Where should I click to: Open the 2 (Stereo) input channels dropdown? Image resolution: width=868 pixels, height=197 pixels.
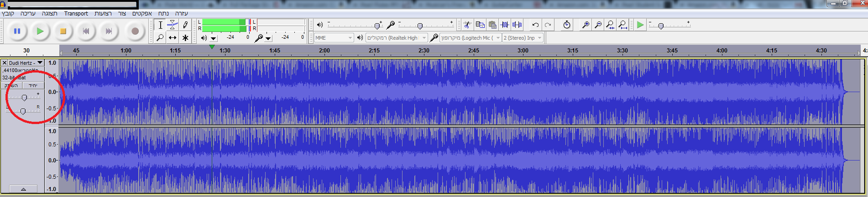523,38
